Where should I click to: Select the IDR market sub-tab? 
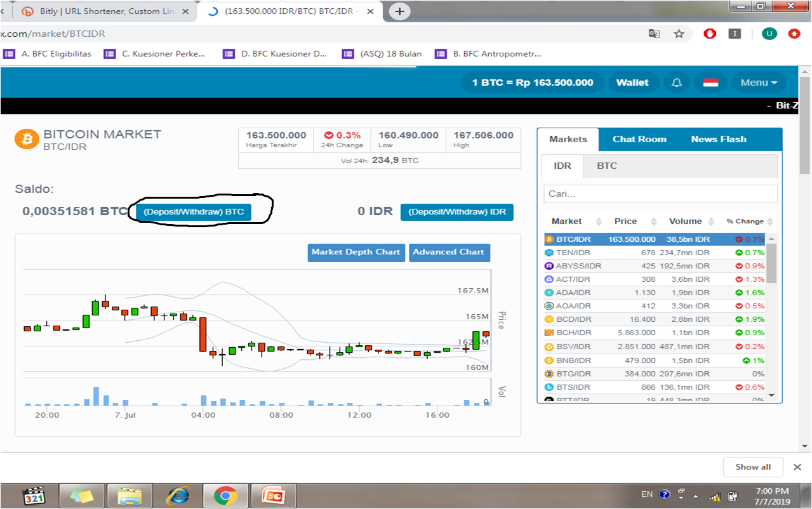(x=562, y=166)
